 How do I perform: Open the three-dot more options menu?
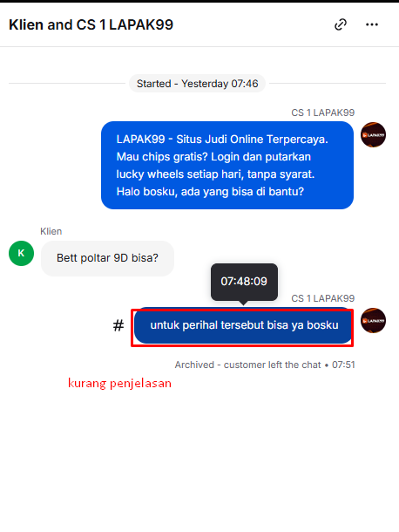pos(372,24)
